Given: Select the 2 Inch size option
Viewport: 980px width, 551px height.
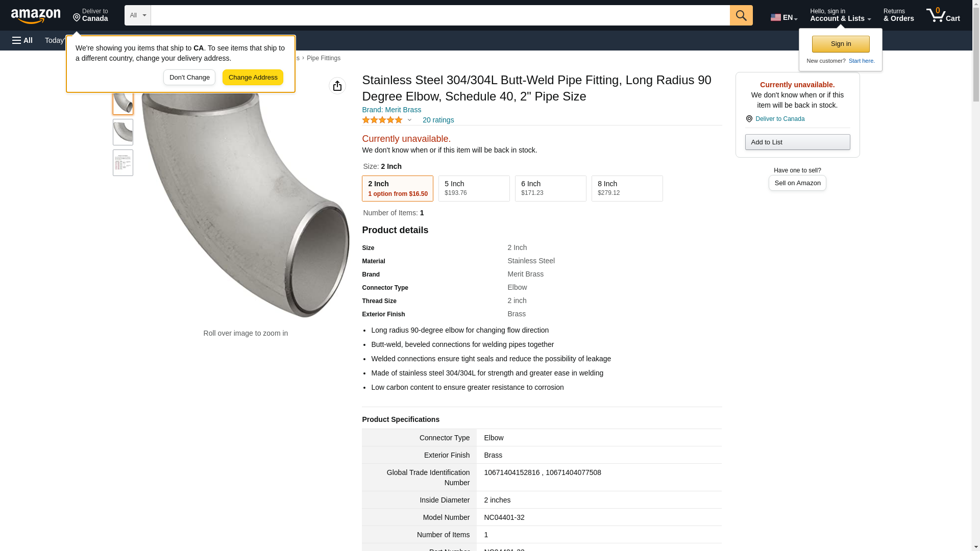Looking at the screenshot, I should (x=398, y=188).
